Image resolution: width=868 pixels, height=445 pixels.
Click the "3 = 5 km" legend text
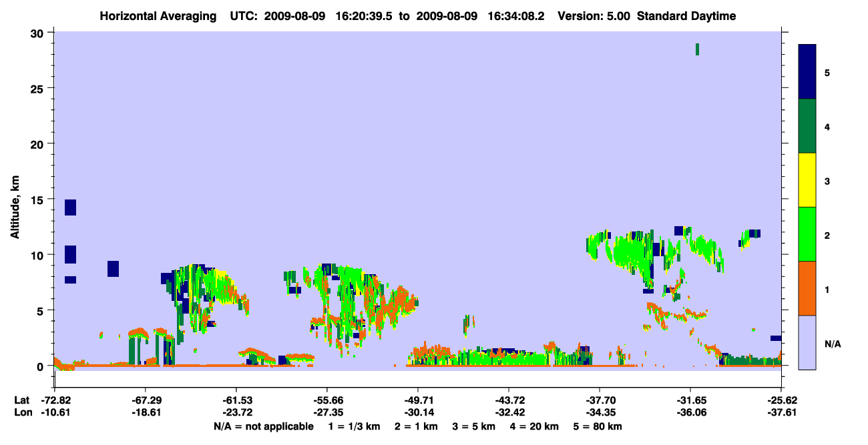pos(475,426)
